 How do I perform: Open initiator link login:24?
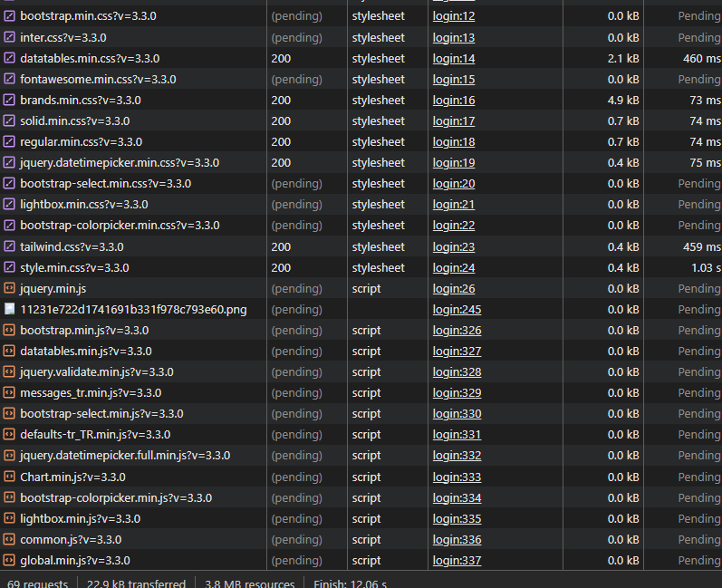click(x=454, y=267)
